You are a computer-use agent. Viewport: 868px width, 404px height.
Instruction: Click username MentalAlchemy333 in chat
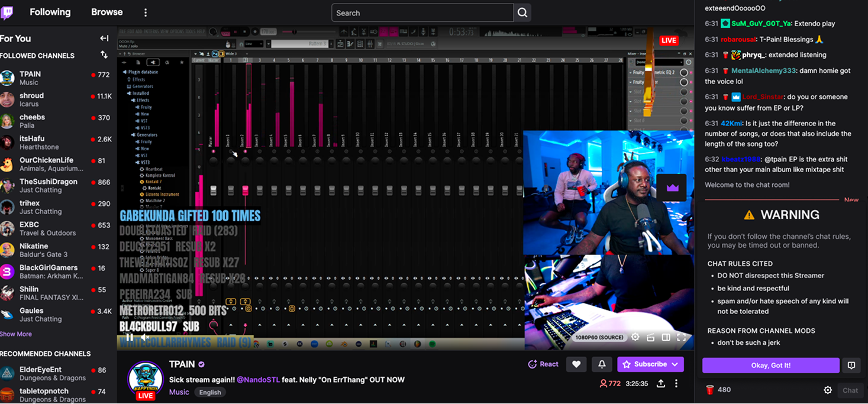(763, 70)
